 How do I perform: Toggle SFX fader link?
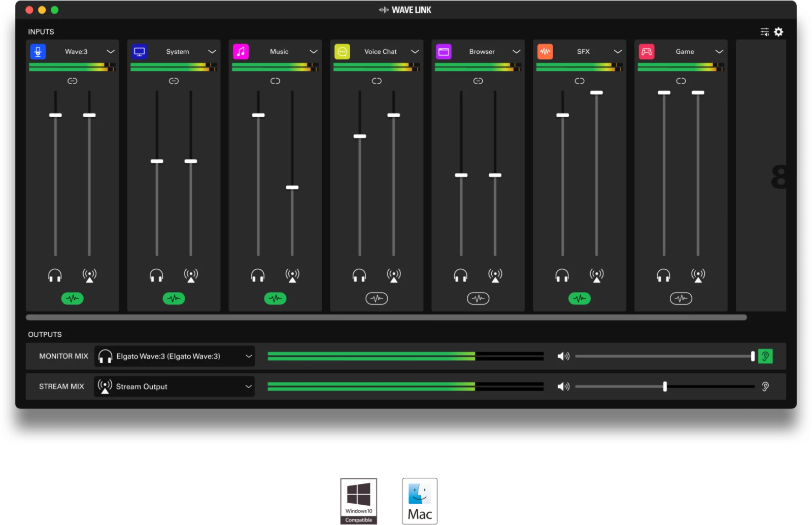pos(580,81)
